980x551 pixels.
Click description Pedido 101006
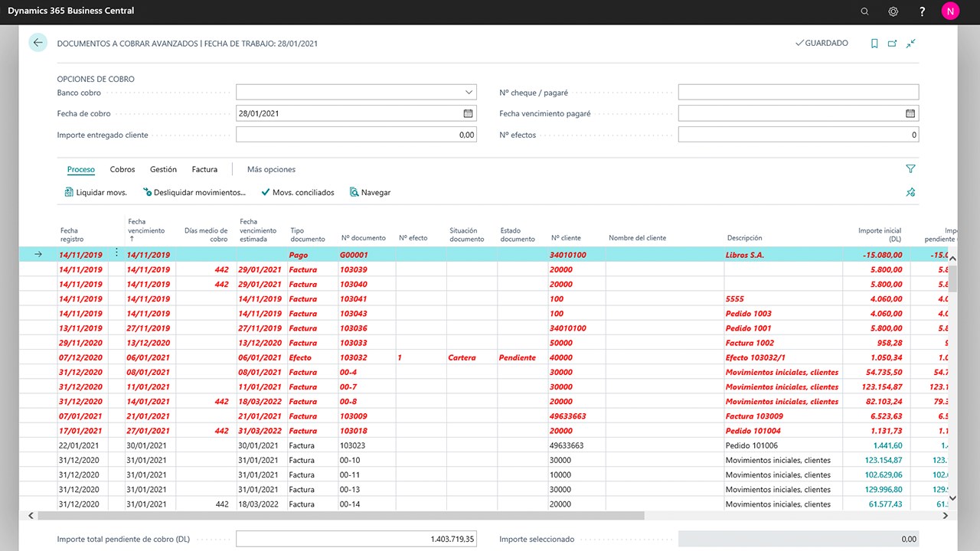click(752, 445)
